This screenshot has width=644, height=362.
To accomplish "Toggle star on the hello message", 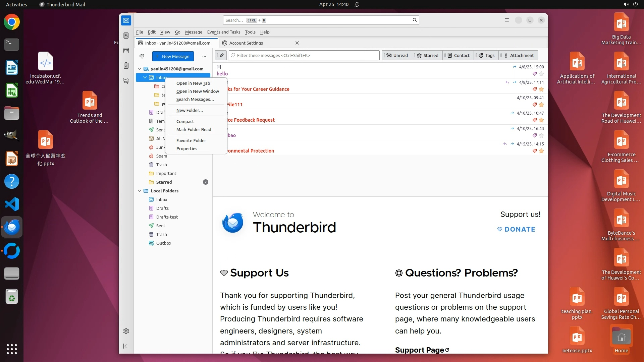I will (541, 74).
